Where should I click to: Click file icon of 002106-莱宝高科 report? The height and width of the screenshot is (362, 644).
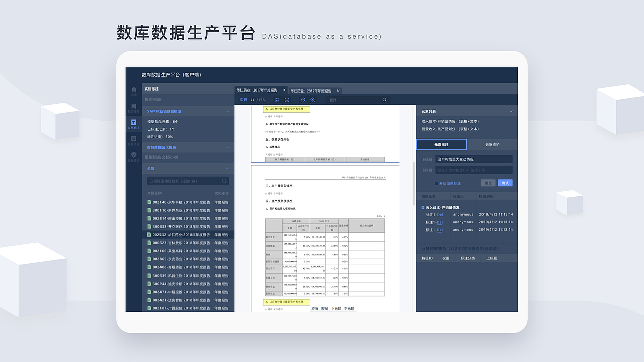(x=149, y=251)
